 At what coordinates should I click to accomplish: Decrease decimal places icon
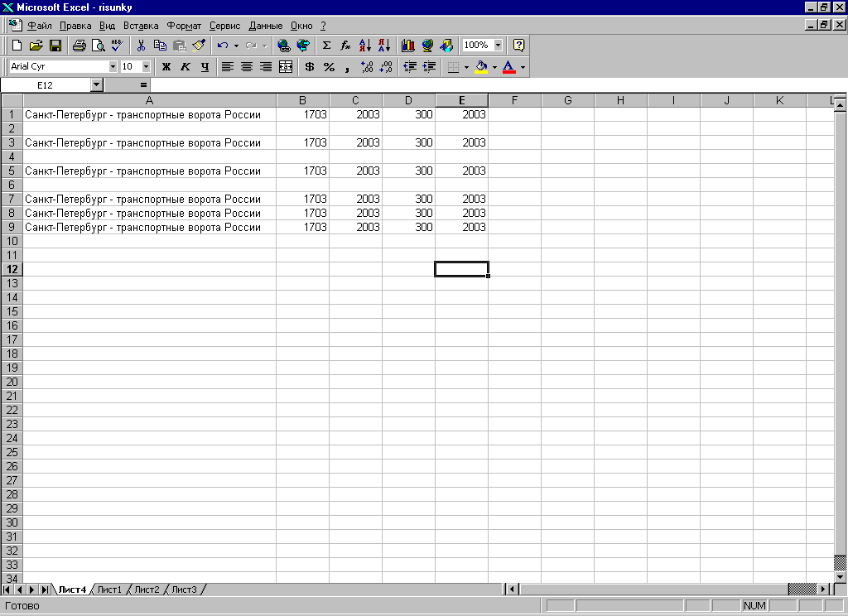pos(386,67)
